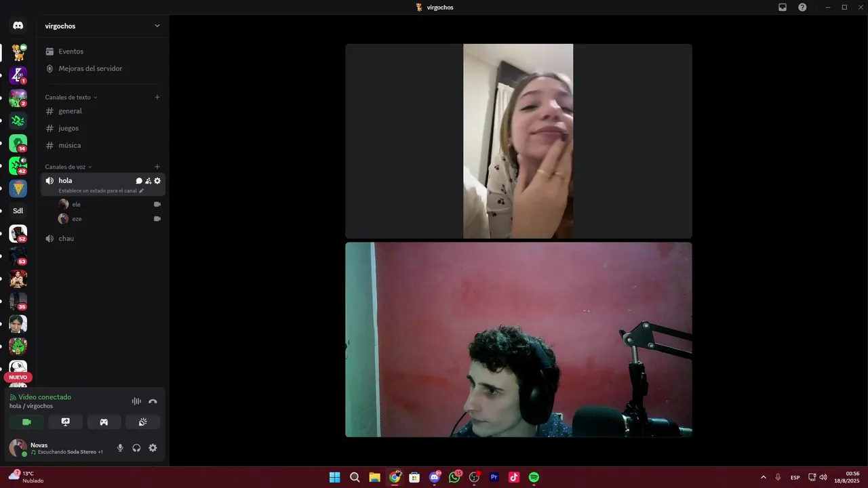Focus the girl's video tile
This screenshot has height=488, width=868.
pos(519,141)
